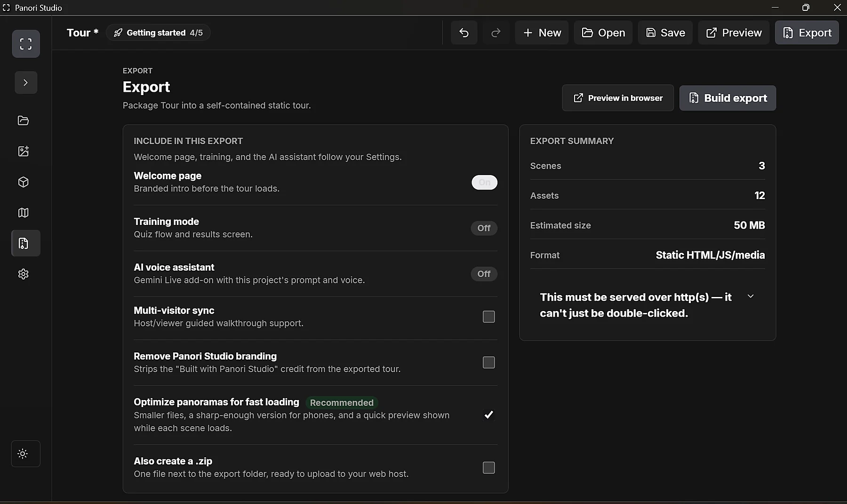Screen dimensions: 847x504
Task: Click the redo arrow button
Action: [496, 32]
